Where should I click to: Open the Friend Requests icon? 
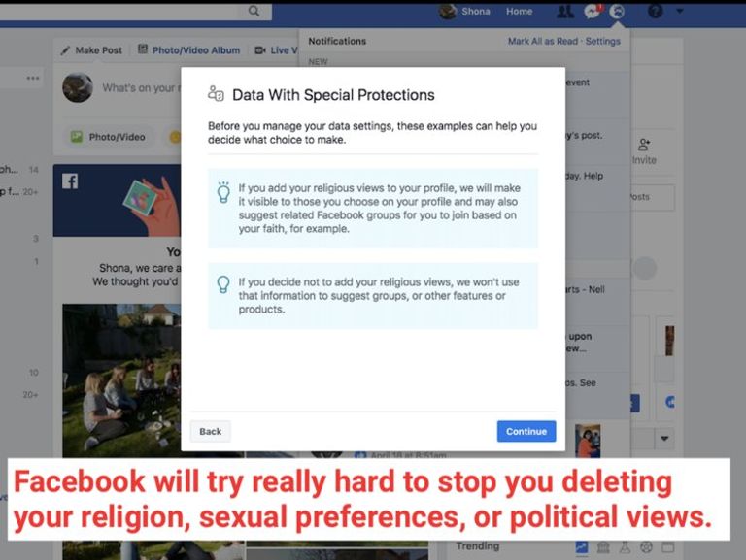click(565, 12)
